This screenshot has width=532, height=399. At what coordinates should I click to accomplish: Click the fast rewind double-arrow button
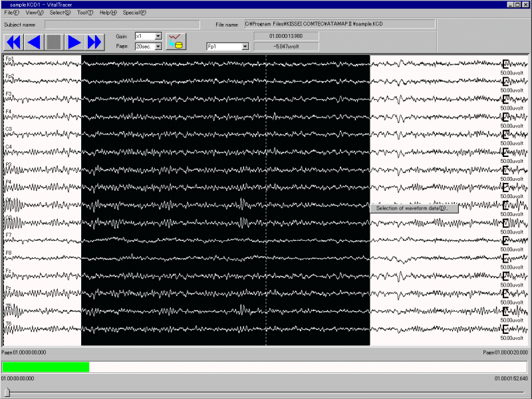tap(13, 42)
